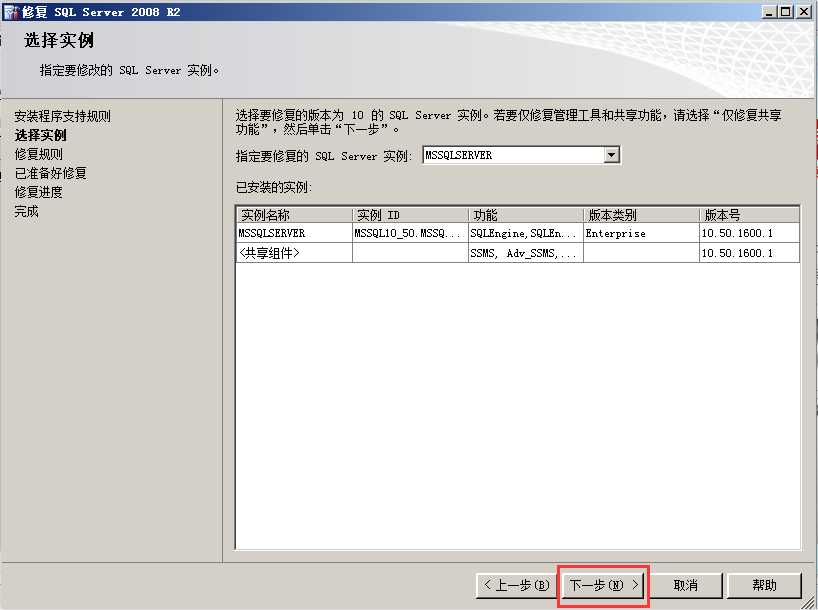Image resolution: width=818 pixels, height=610 pixels.
Task: Select 修复规则 step in sidebar
Action: [39, 154]
